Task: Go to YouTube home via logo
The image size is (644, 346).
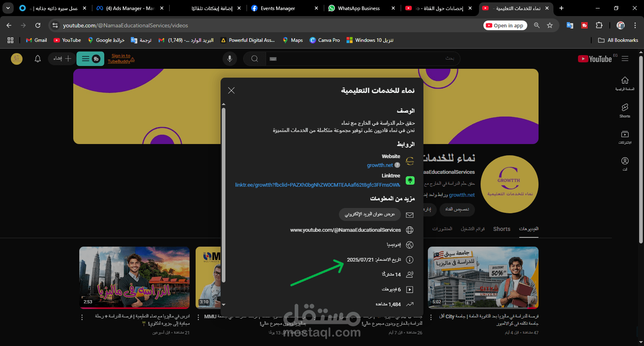Action: (x=594, y=59)
